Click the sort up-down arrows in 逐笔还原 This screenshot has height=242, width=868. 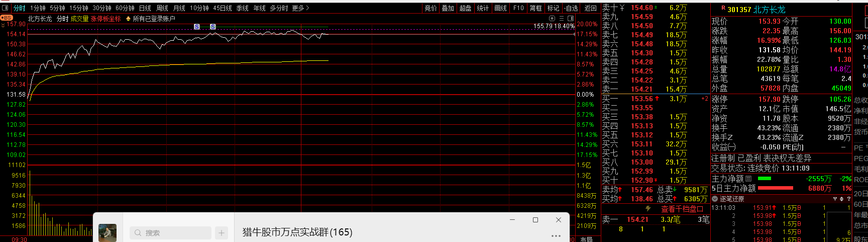(x=842, y=199)
